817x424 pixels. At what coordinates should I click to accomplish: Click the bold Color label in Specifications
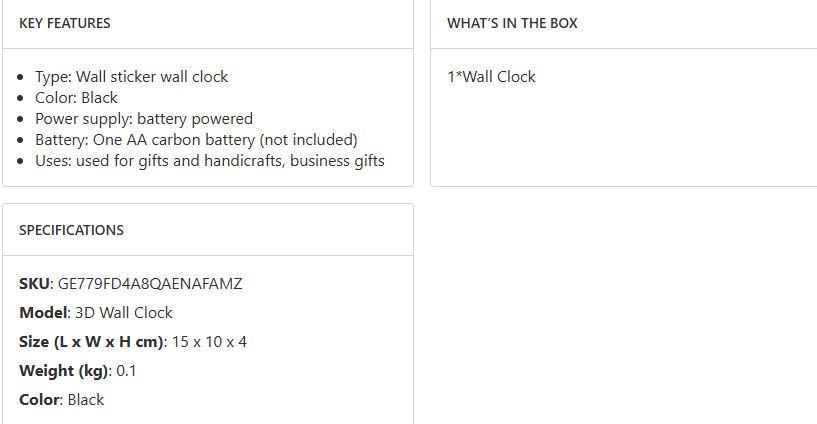coord(40,400)
